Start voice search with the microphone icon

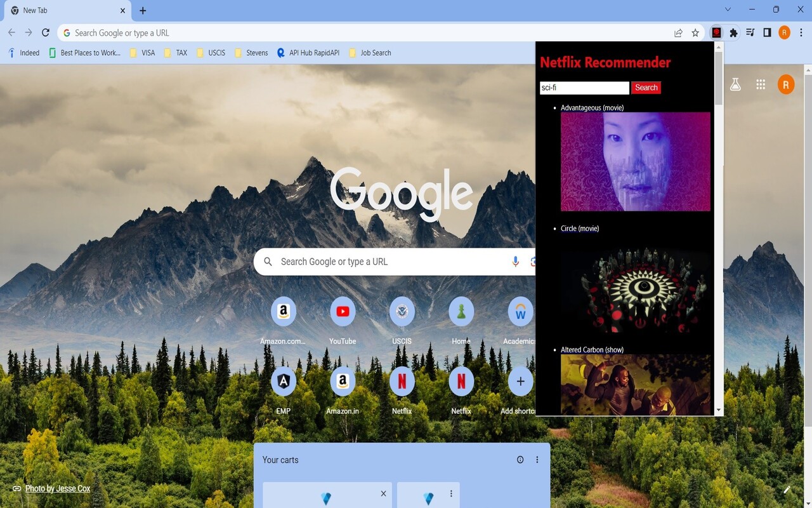(x=515, y=261)
